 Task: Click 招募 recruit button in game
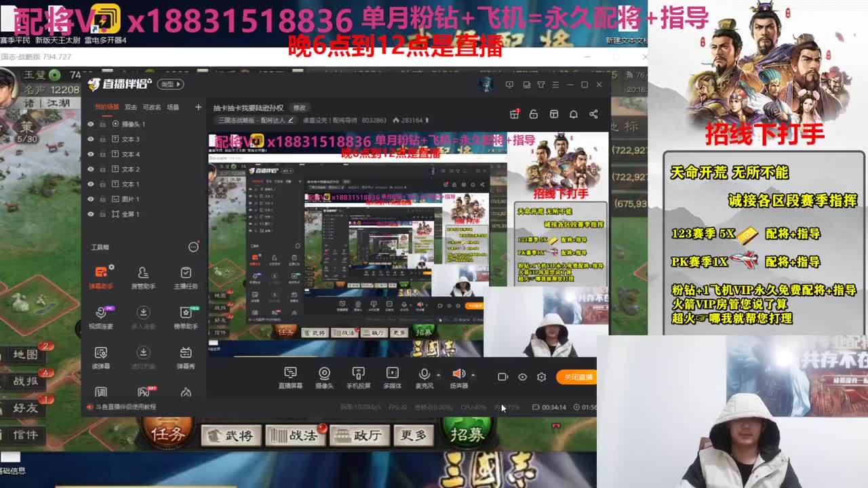[x=467, y=433]
